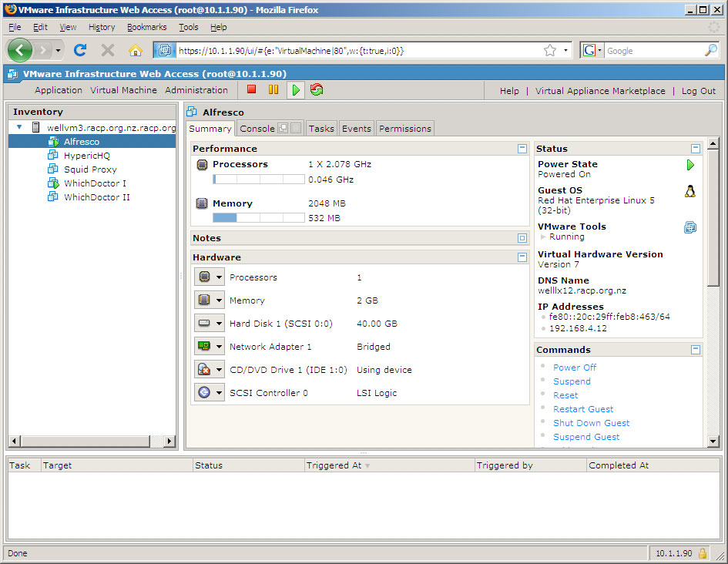The height and width of the screenshot is (564, 728).
Task: Click the Shut Down Guest link
Action: click(x=591, y=423)
